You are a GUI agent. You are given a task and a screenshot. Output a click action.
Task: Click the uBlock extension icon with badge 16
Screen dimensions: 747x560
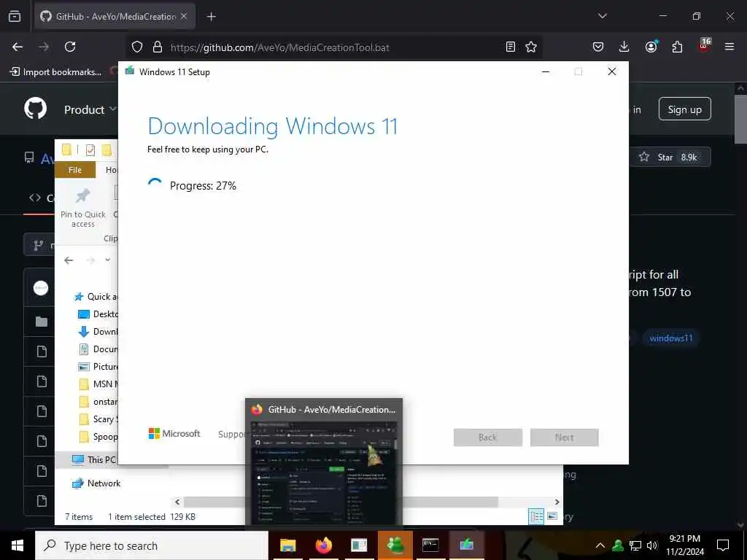[704, 46]
